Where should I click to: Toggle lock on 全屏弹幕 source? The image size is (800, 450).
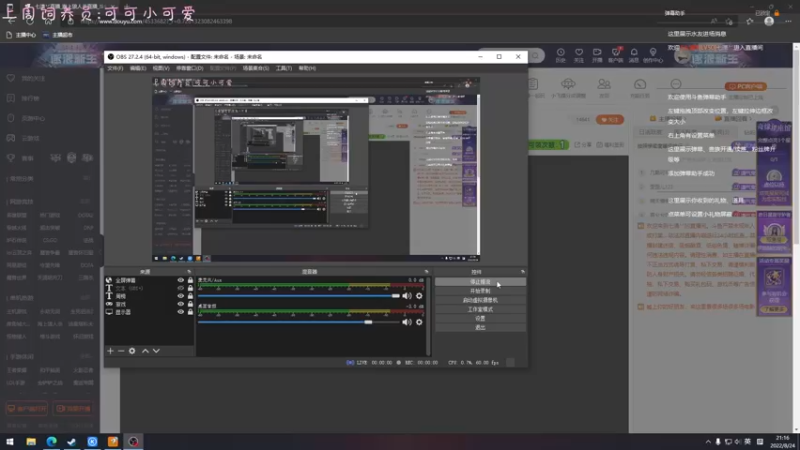pyautogui.click(x=190, y=280)
